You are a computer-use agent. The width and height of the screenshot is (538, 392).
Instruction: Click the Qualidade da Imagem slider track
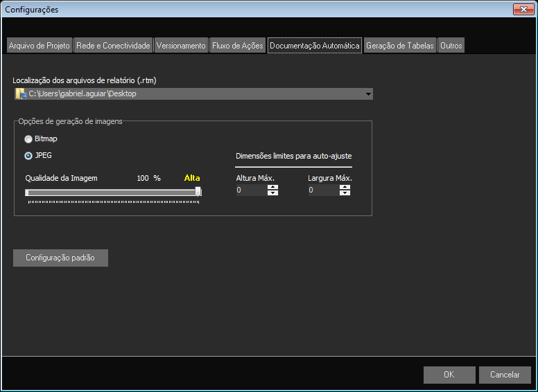click(x=111, y=193)
